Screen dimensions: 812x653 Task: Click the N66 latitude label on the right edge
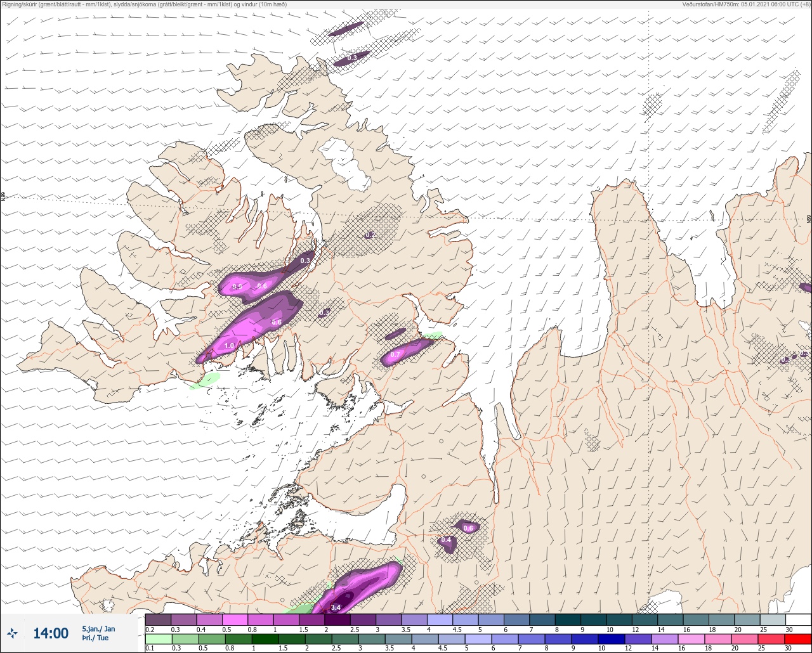809,219
